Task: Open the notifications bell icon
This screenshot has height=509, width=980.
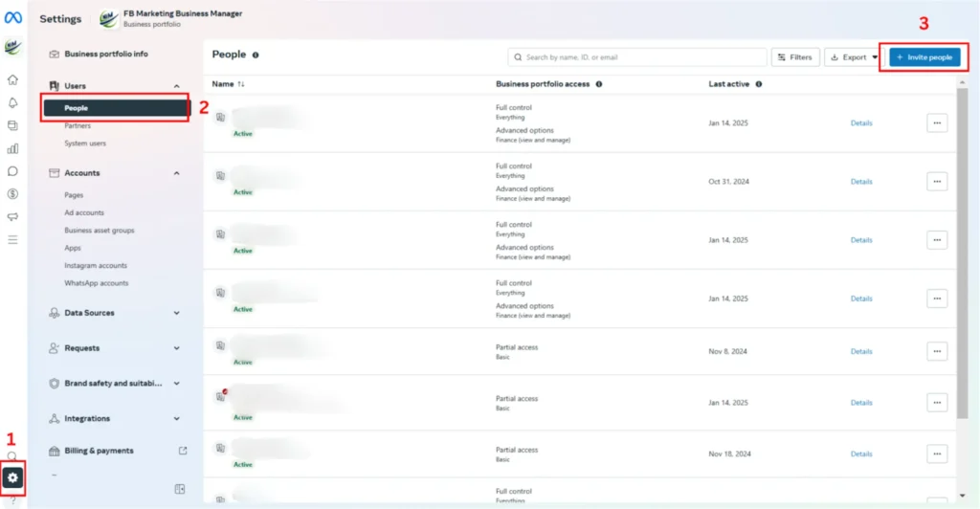Action: point(12,103)
